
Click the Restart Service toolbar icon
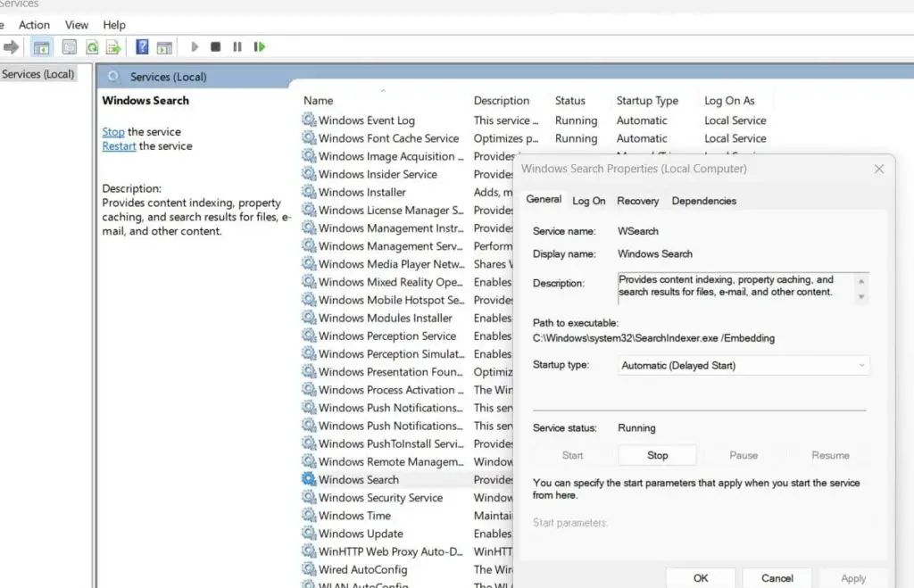261,46
